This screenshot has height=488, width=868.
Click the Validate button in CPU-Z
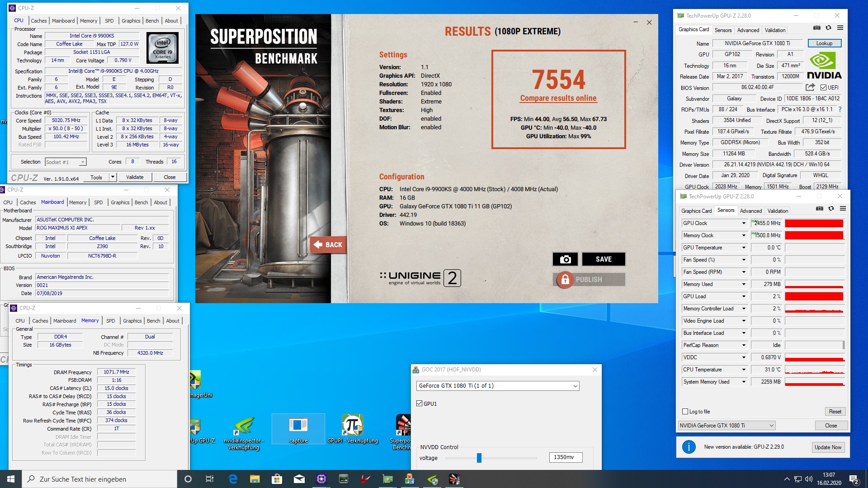[135, 177]
